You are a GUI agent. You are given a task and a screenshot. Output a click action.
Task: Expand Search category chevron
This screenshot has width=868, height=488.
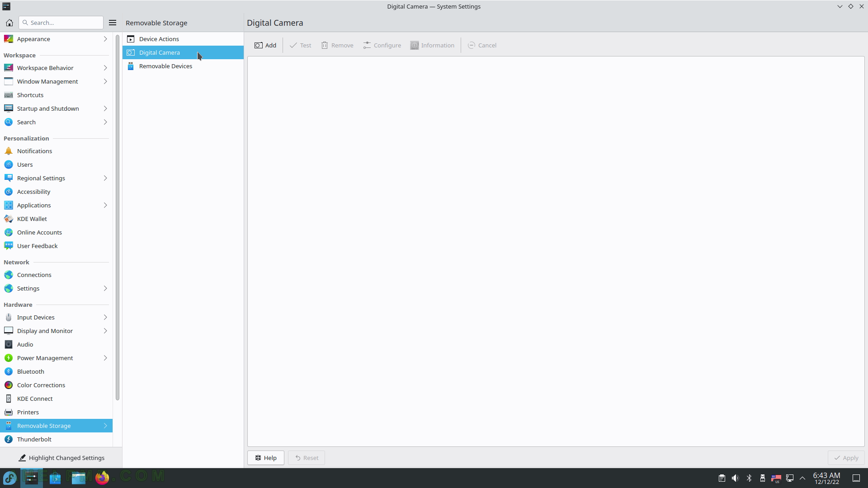click(x=105, y=122)
